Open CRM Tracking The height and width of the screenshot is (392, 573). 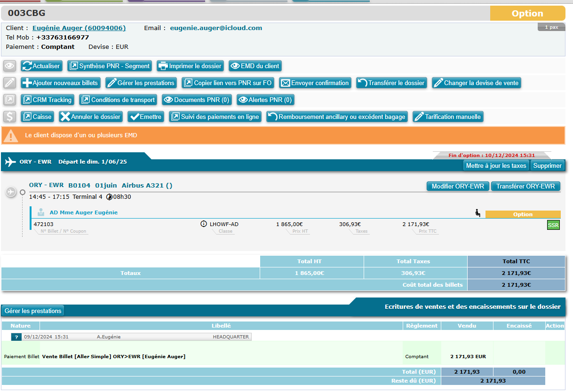[47, 100]
